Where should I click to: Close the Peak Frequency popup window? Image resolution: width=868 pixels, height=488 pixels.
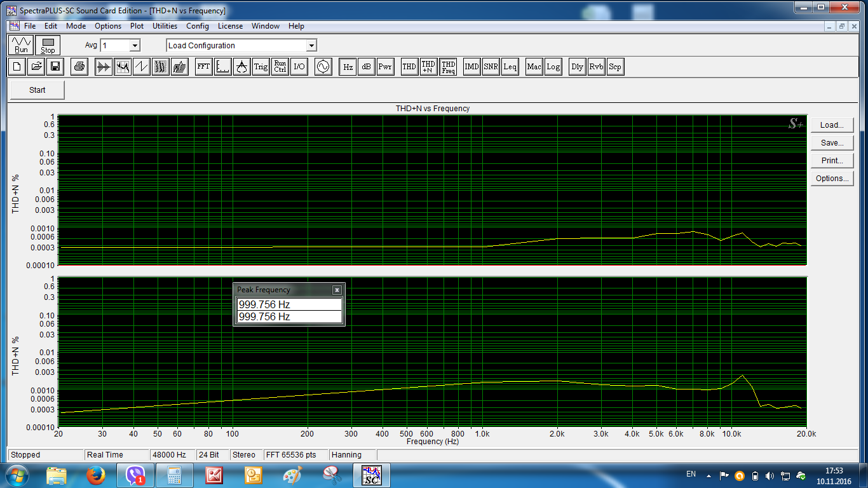(x=337, y=290)
